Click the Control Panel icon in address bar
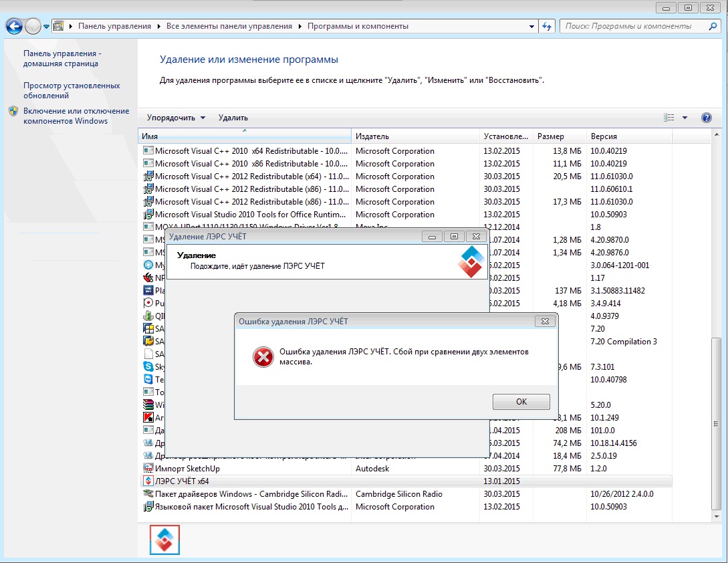Viewport: 728px width, 563px height. pos(59,26)
